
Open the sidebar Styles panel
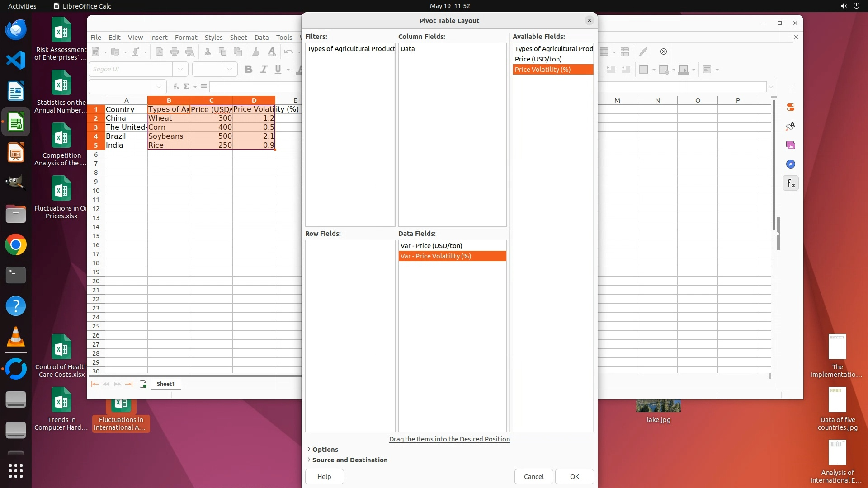coord(791,127)
